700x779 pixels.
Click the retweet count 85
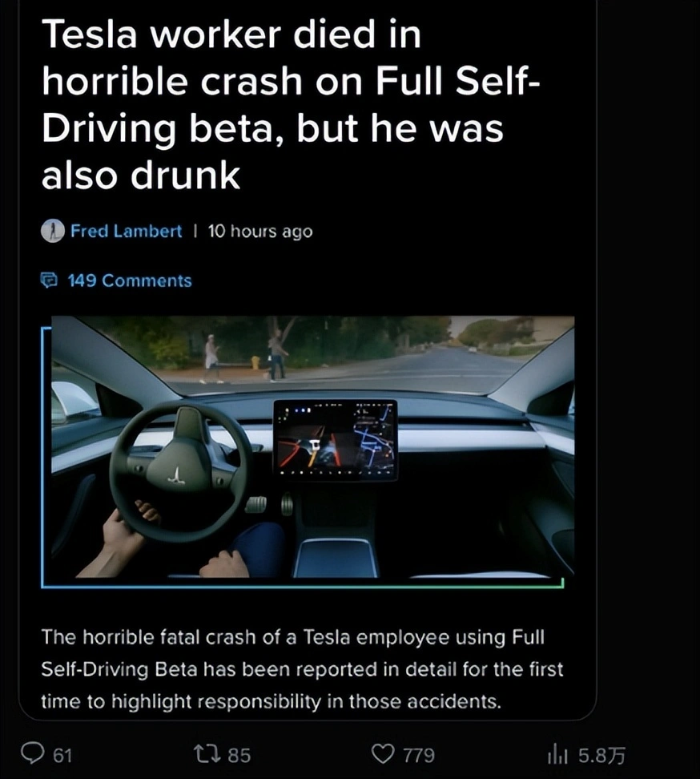[x=239, y=756]
